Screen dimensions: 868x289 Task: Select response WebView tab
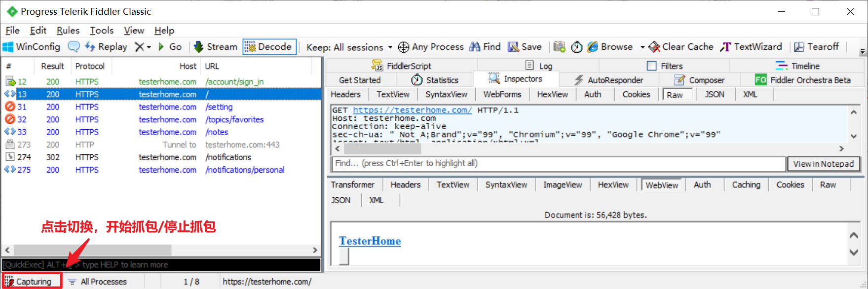[x=661, y=185]
